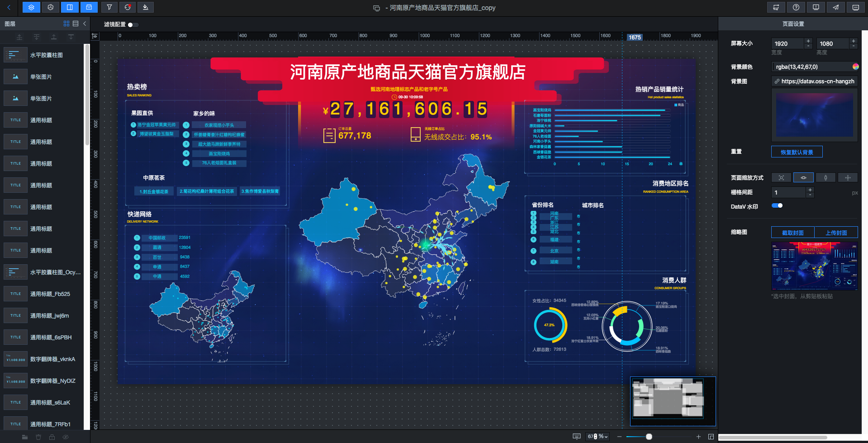Select the first 单张图片 layer
The image size is (868, 443).
click(x=42, y=77)
